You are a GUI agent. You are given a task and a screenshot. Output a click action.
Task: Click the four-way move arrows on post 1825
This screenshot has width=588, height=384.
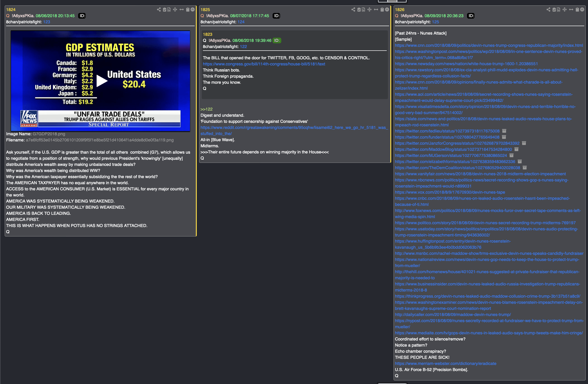click(369, 10)
